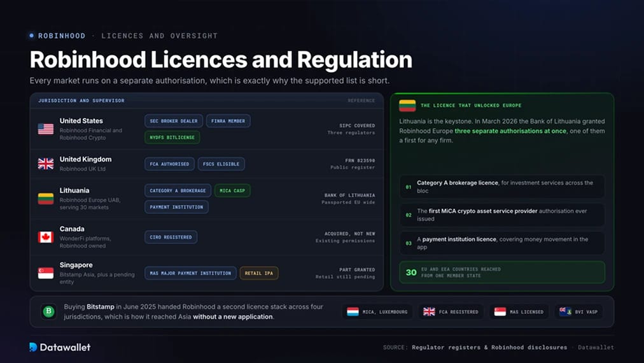Click the Reference column header
Screen dimensions: 644x363
click(361, 101)
